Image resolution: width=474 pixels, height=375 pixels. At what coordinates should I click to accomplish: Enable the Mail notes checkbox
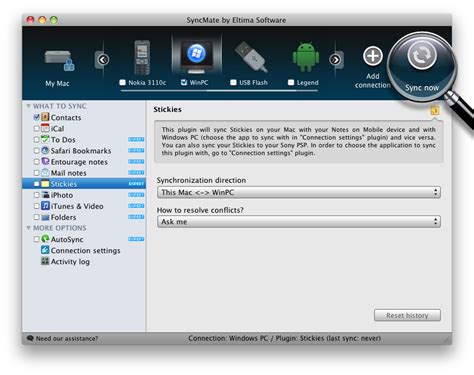[x=37, y=173]
